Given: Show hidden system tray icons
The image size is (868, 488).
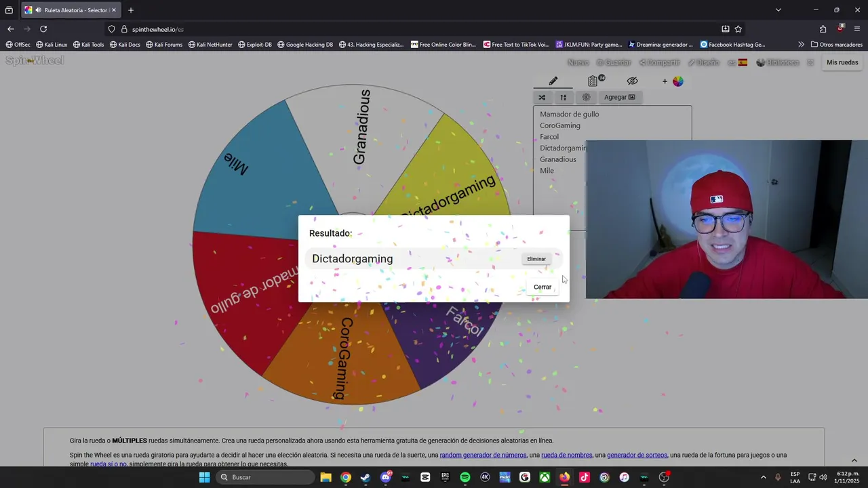Looking at the screenshot, I should [764, 477].
